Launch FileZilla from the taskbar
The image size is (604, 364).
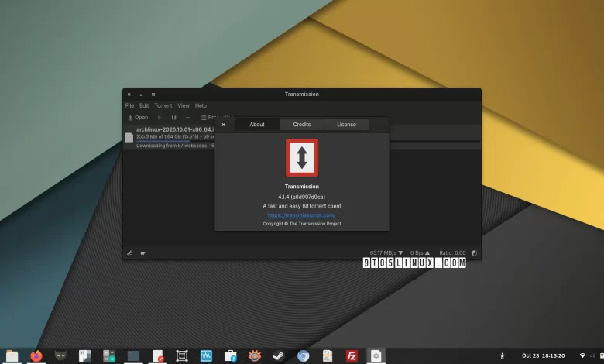[352, 355]
